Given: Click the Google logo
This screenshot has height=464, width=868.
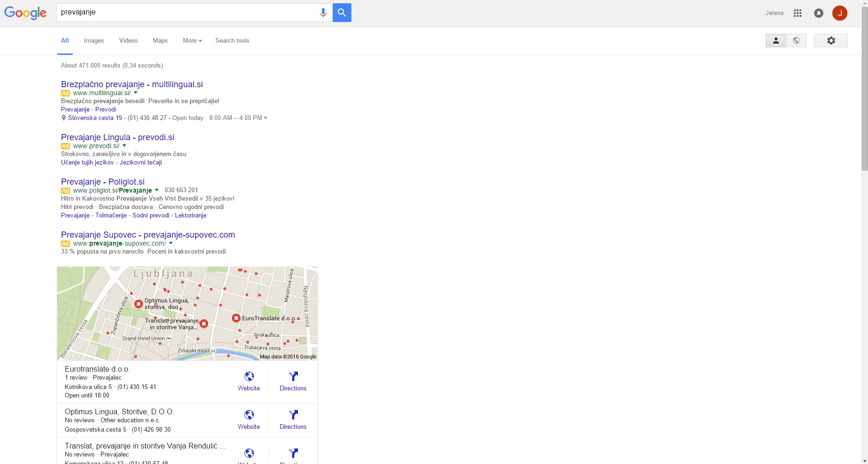Looking at the screenshot, I should tap(25, 13).
